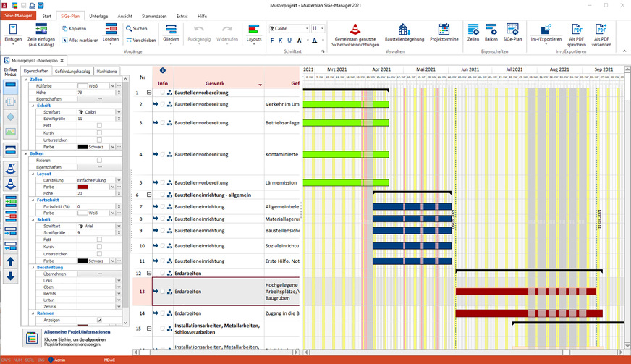Screen dimensions: 631x364
Task: Enable the Fixieren checkbox under Balken
Action: click(x=99, y=160)
